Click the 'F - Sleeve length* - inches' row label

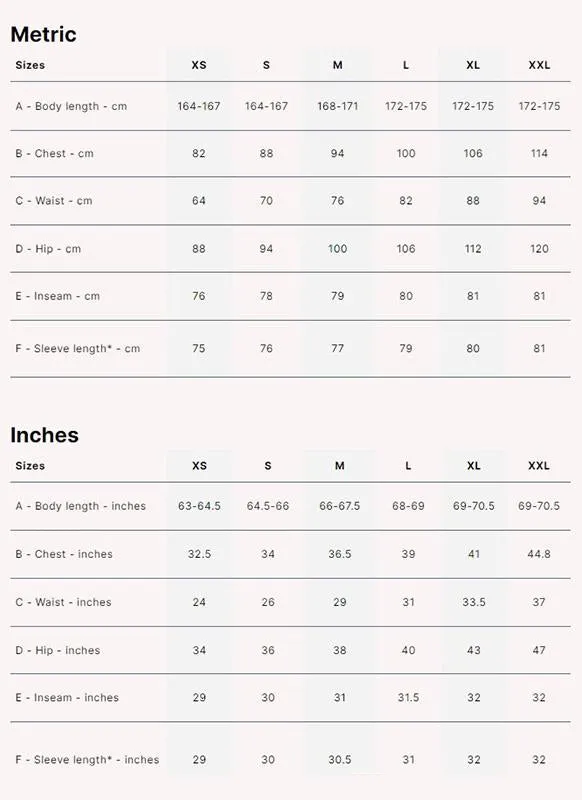click(87, 760)
